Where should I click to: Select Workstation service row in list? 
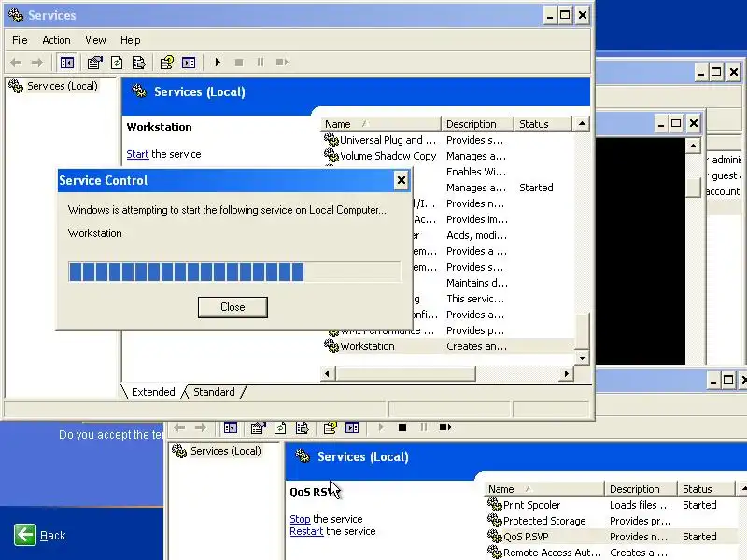[448, 346]
